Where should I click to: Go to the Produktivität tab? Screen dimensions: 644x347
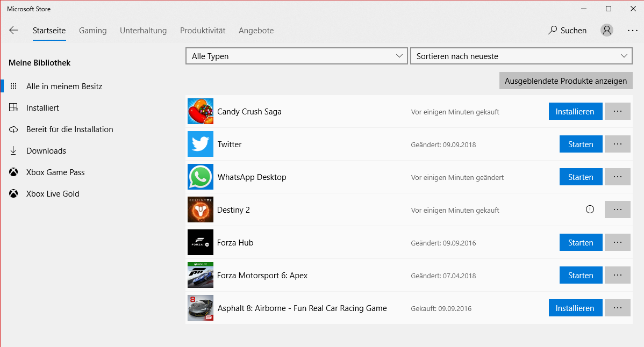(x=203, y=31)
